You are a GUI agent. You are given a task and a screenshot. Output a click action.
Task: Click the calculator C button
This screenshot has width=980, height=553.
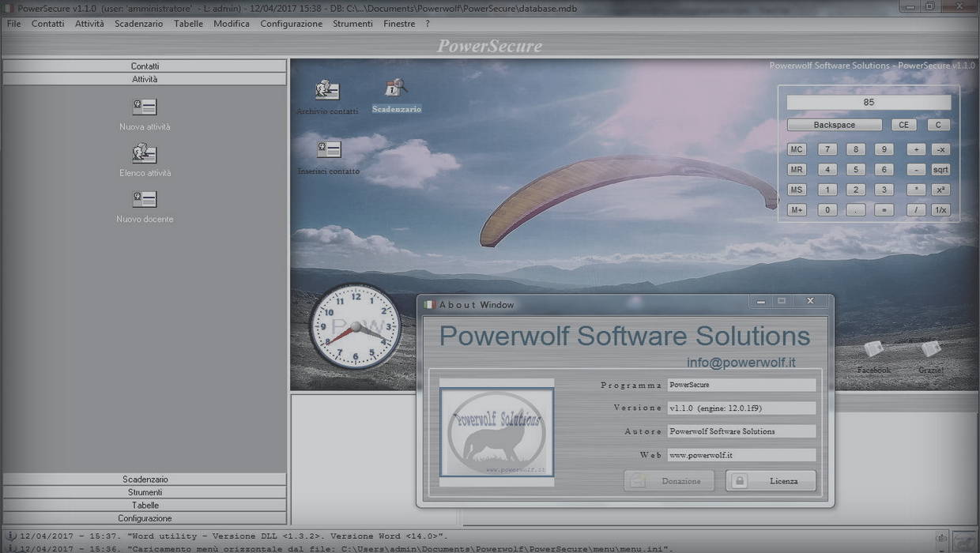[938, 125]
